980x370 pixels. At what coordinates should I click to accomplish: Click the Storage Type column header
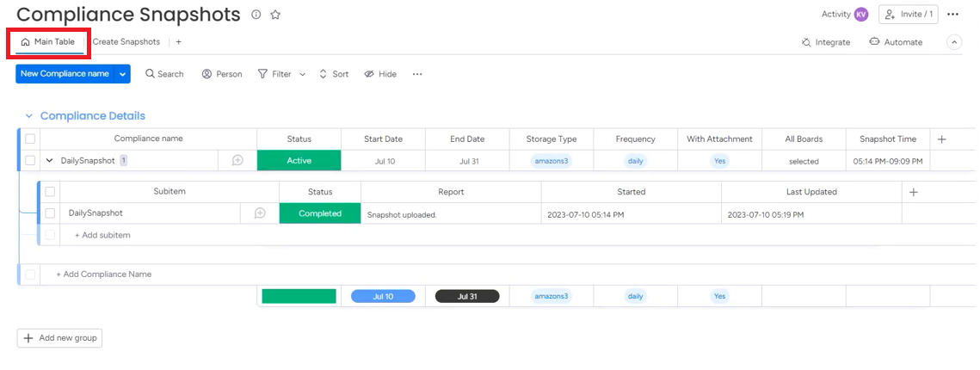coord(552,139)
